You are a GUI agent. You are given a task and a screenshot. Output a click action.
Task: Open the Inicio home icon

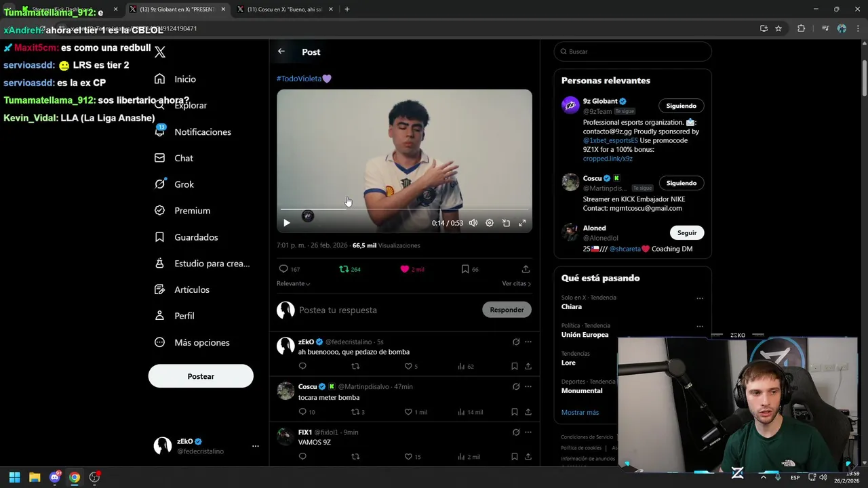(x=159, y=79)
